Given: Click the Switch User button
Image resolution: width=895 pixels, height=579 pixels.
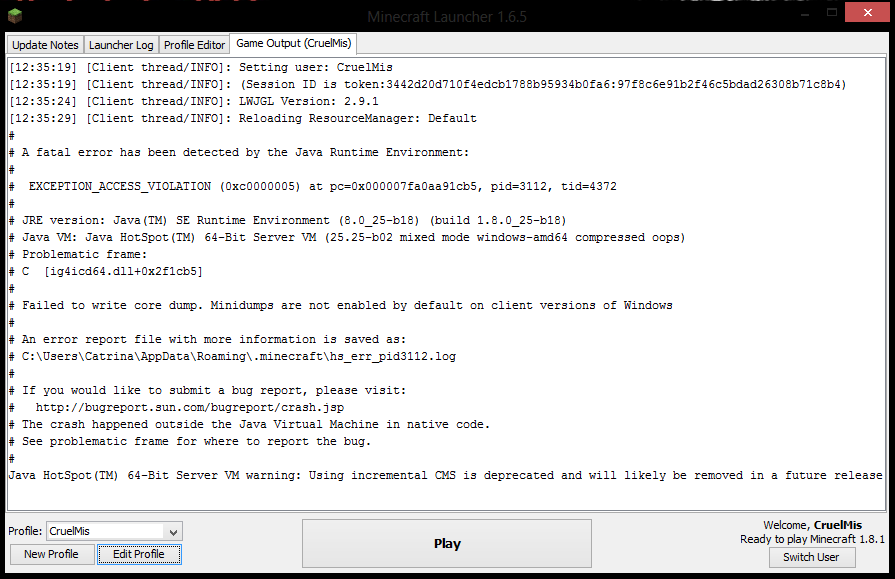Looking at the screenshot, I should click(x=811, y=557).
